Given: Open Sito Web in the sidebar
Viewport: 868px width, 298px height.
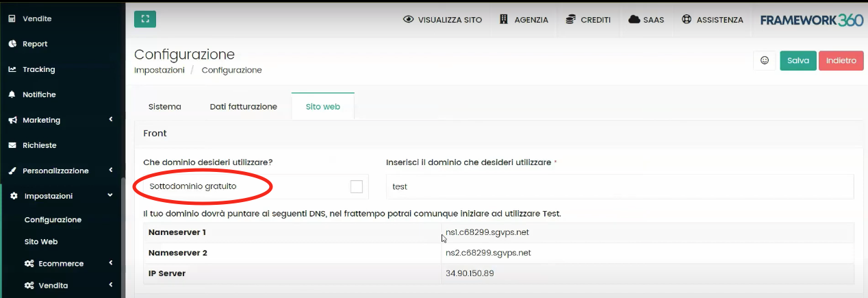Looking at the screenshot, I should 41,242.
